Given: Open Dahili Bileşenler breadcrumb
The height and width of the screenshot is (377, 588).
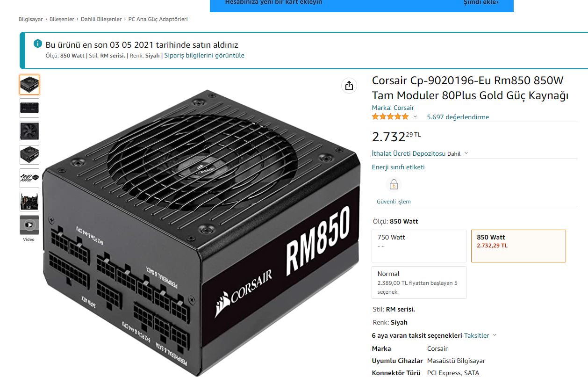Looking at the screenshot, I should 101,19.
